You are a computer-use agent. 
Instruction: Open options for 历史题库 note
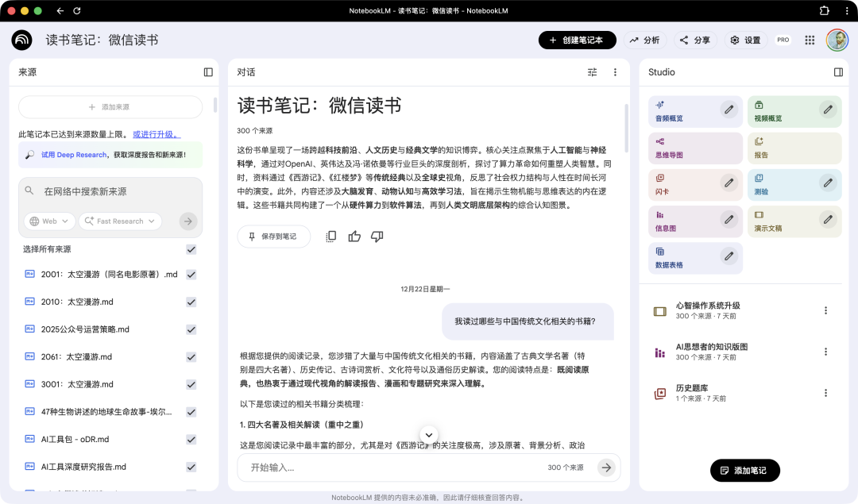[x=825, y=393]
